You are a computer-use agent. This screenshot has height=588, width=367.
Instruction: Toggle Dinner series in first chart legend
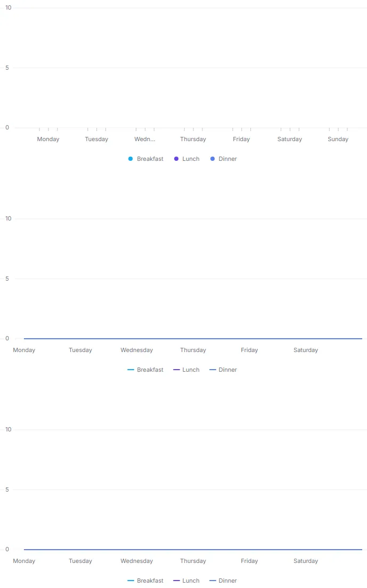tap(223, 159)
